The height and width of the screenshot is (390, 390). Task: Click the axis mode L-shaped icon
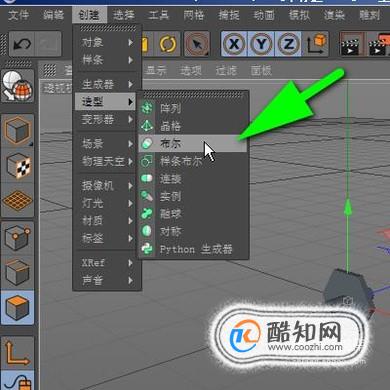(17, 353)
